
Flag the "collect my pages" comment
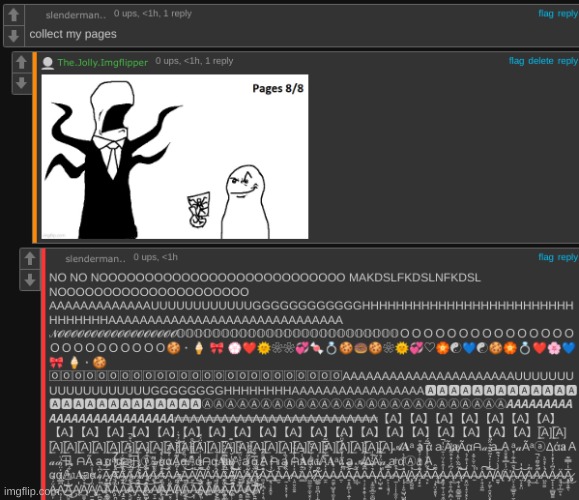tap(546, 14)
